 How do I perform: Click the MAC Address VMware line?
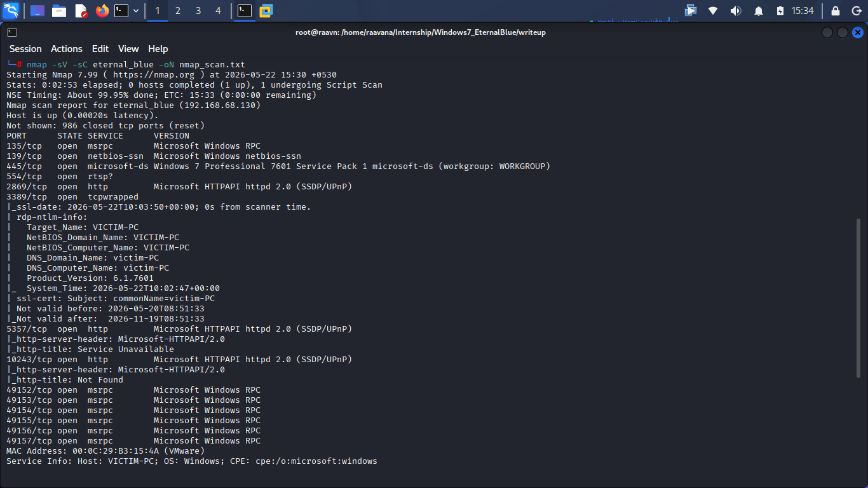[x=105, y=451]
